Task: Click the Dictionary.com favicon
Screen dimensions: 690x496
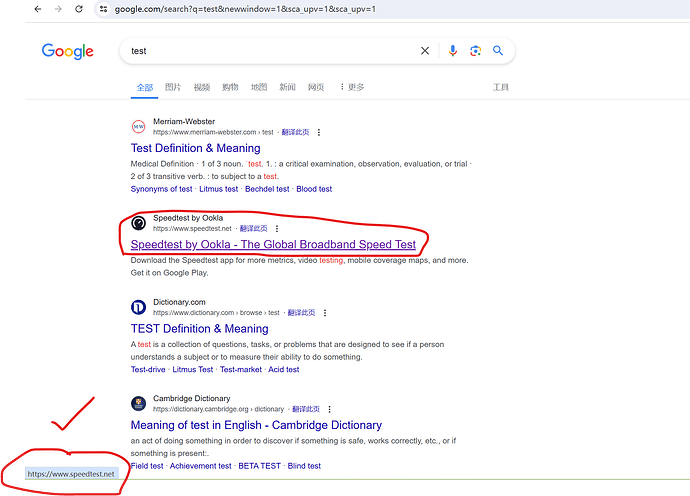Action: click(139, 307)
